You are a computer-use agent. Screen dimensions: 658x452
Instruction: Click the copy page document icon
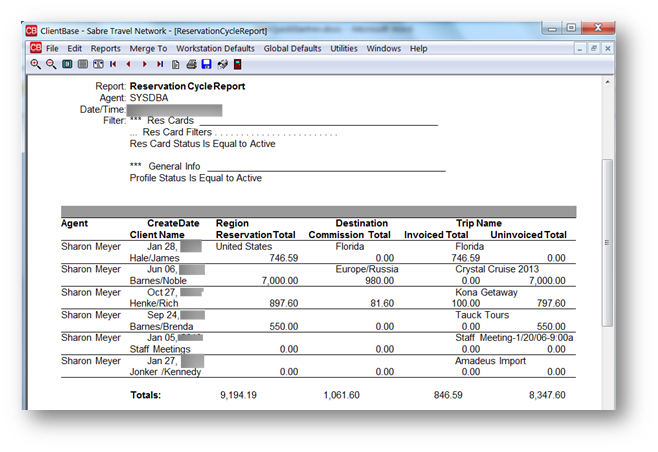(x=175, y=64)
